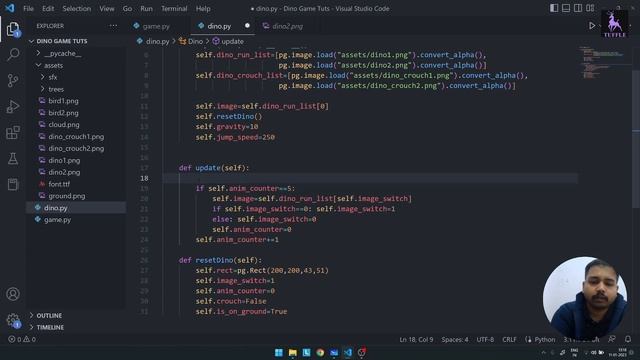The width and height of the screenshot is (640, 360).
Task: Open the Source Control view
Action: pos(13,80)
